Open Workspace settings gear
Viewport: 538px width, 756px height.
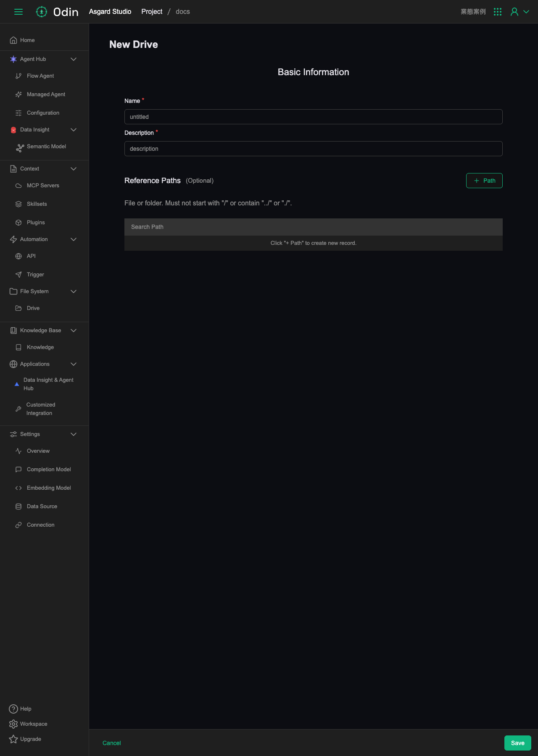28,724
